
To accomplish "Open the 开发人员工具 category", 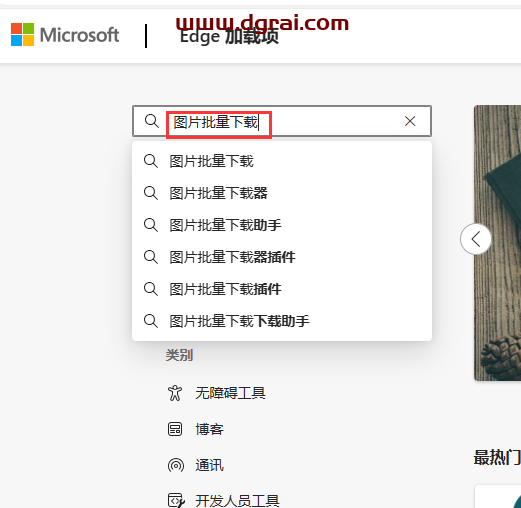I will pyautogui.click(x=237, y=501).
